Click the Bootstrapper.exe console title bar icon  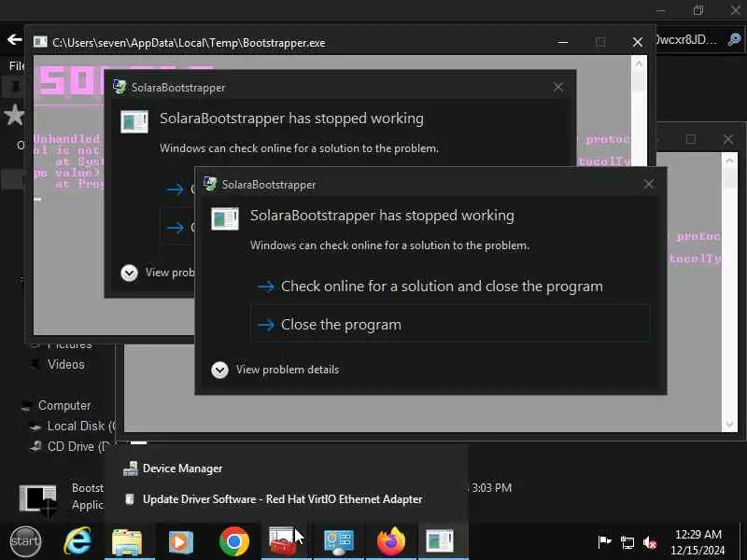click(x=40, y=42)
